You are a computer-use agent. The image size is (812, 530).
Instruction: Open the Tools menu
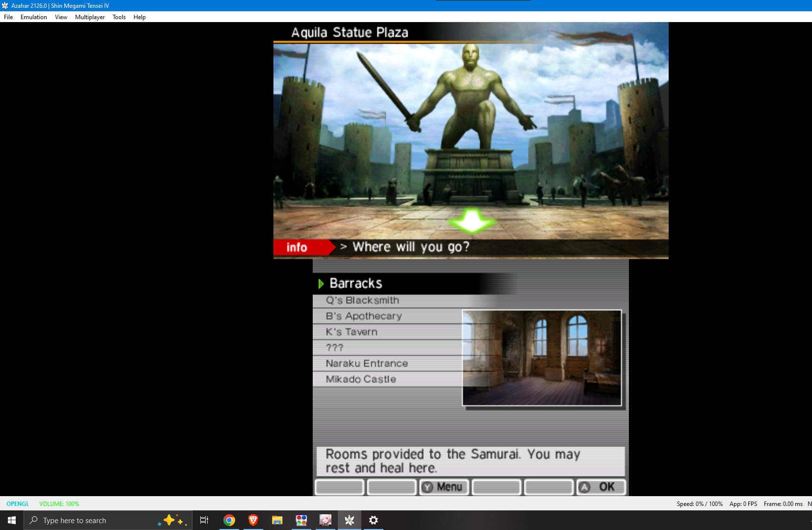point(119,17)
